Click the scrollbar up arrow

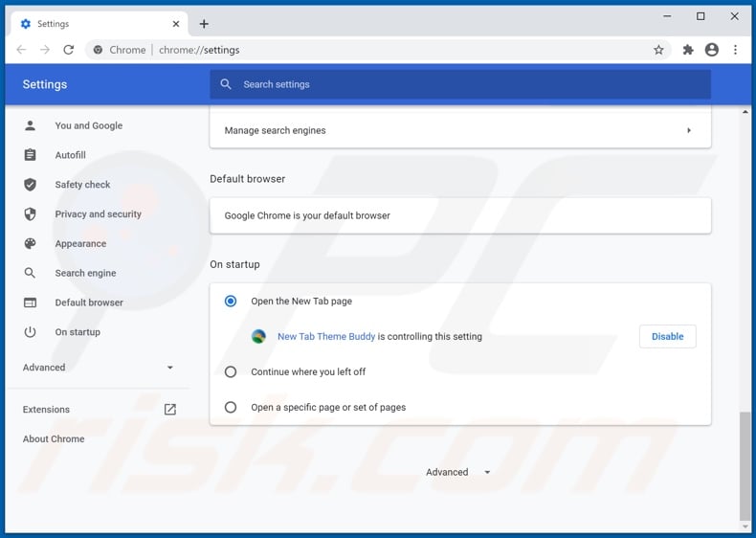pyautogui.click(x=745, y=112)
